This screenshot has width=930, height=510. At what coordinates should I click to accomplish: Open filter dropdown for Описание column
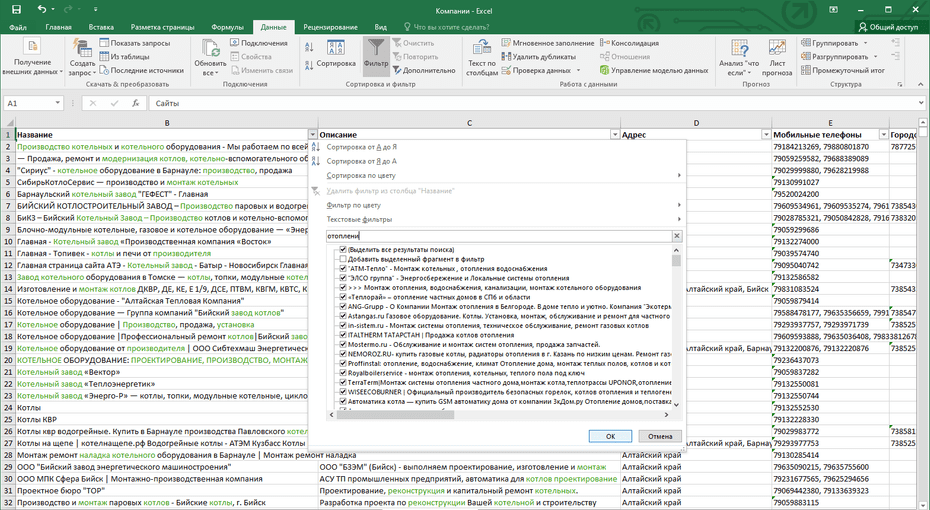coord(615,135)
